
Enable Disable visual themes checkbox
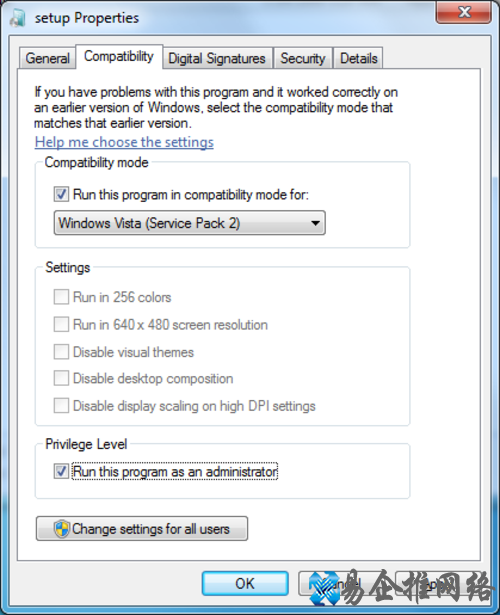coord(61,352)
